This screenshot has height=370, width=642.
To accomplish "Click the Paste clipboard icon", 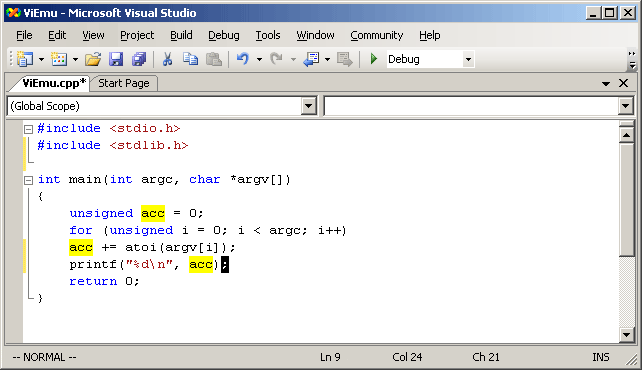I will click(x=213, y=59).
